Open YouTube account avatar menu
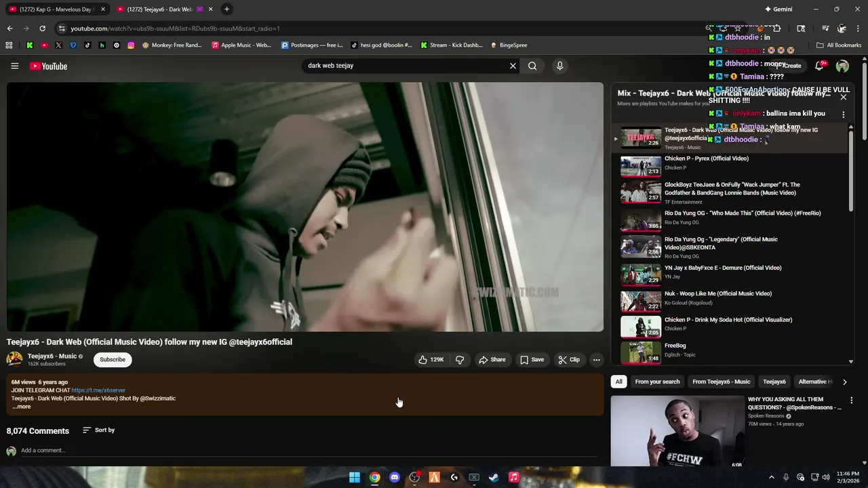Image resolution: width=868 pixels, height=488 pixels. click(x=842, y=66)
